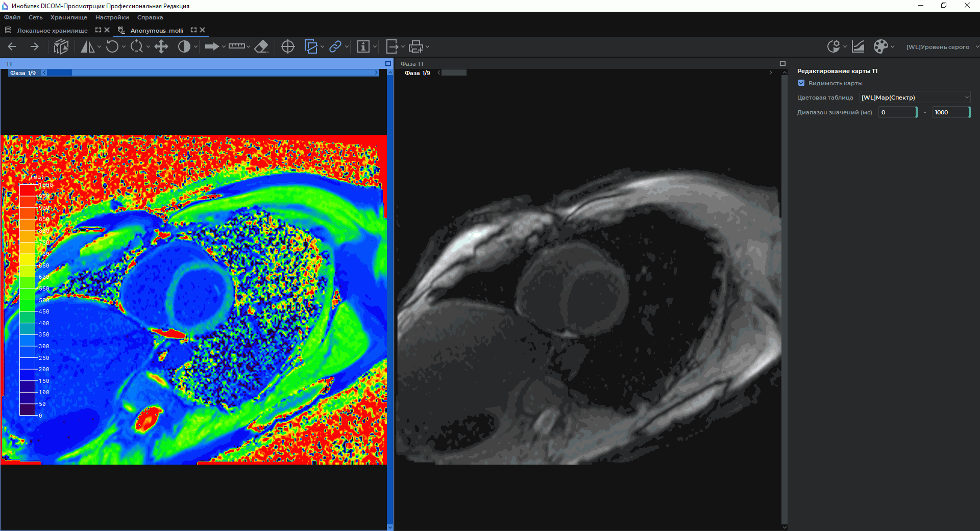Switch to the Локальное хранилище tab
This screenshot has width=980, height=531.
pyautogui.click(x=52, y=31)
